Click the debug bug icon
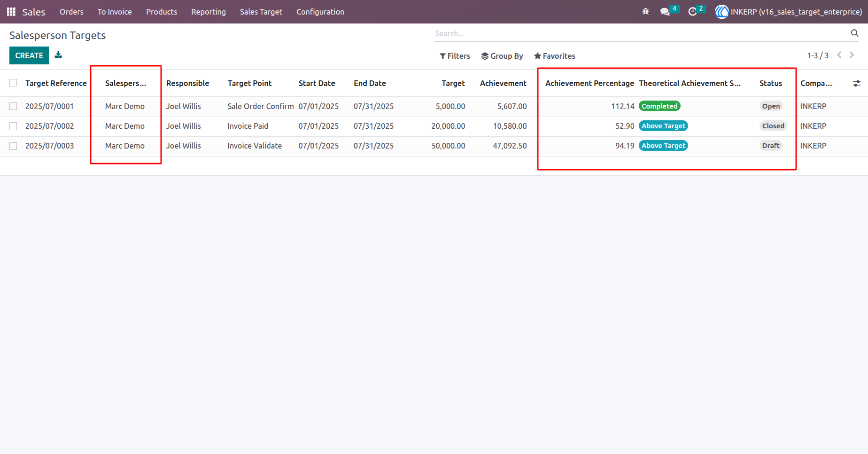The height and width of the screenshot is (454, 868). [646, 12]
